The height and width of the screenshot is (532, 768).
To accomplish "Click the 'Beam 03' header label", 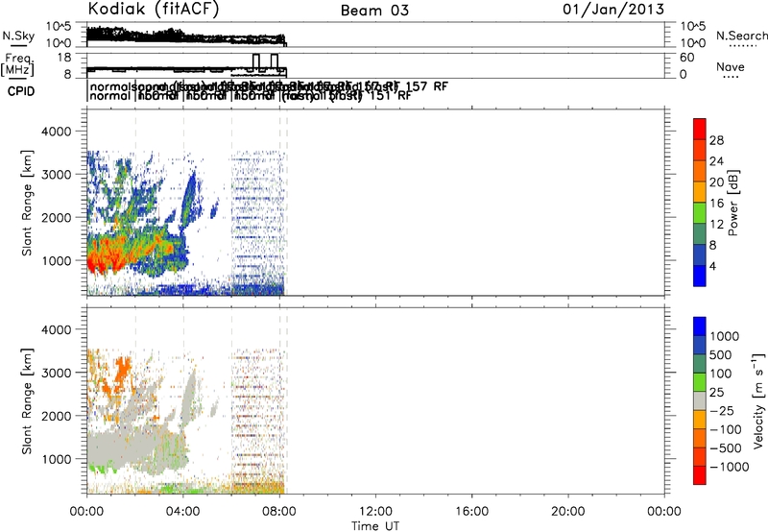I will coord(374,11).
